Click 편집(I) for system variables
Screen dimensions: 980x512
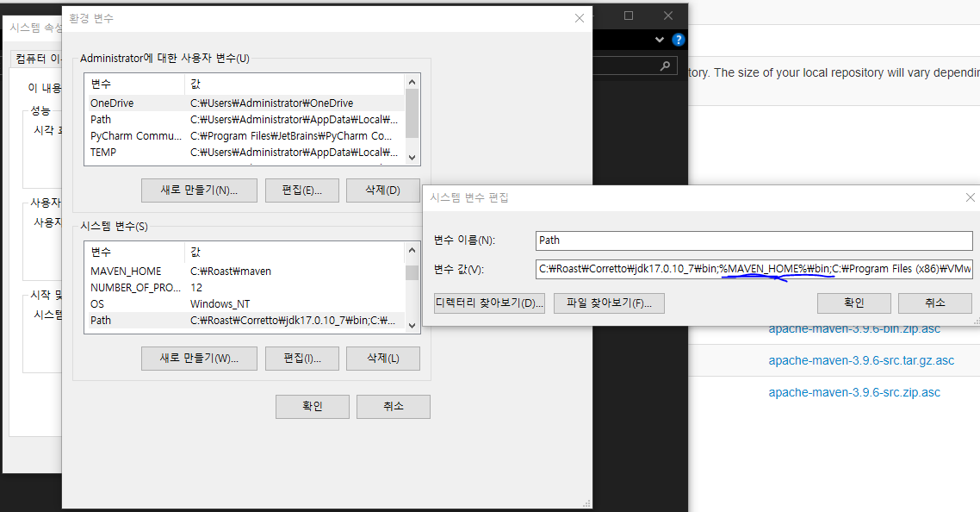[302, 359]
